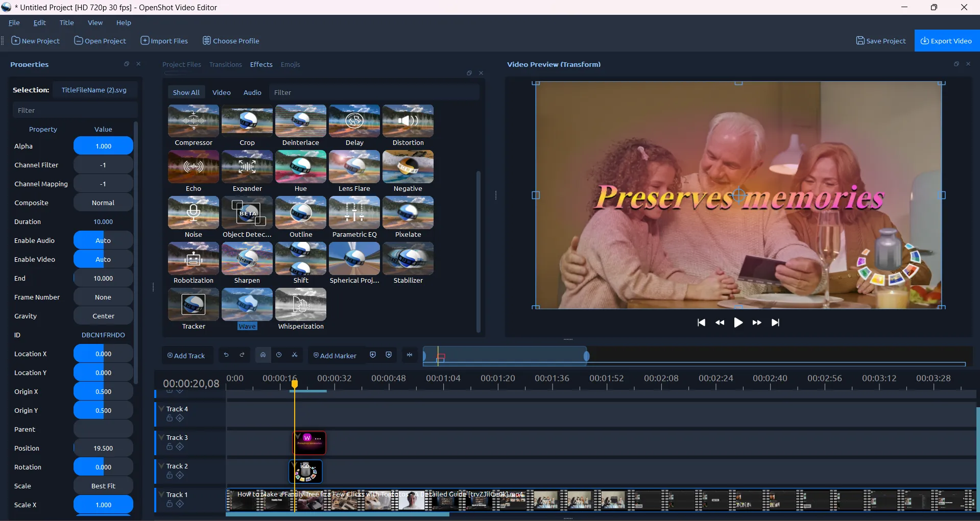Click the undo arrow in timeline toolbar
Screen dimensions: 980x521
point(226,355)
